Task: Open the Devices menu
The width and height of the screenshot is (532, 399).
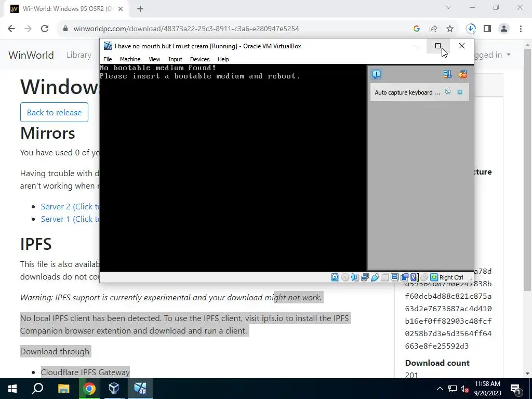Action: pos(200,59)
